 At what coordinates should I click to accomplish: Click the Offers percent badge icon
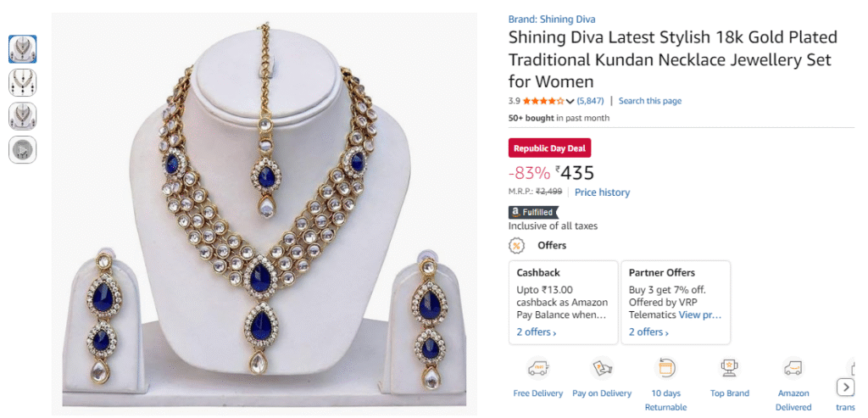click(516, 246)
